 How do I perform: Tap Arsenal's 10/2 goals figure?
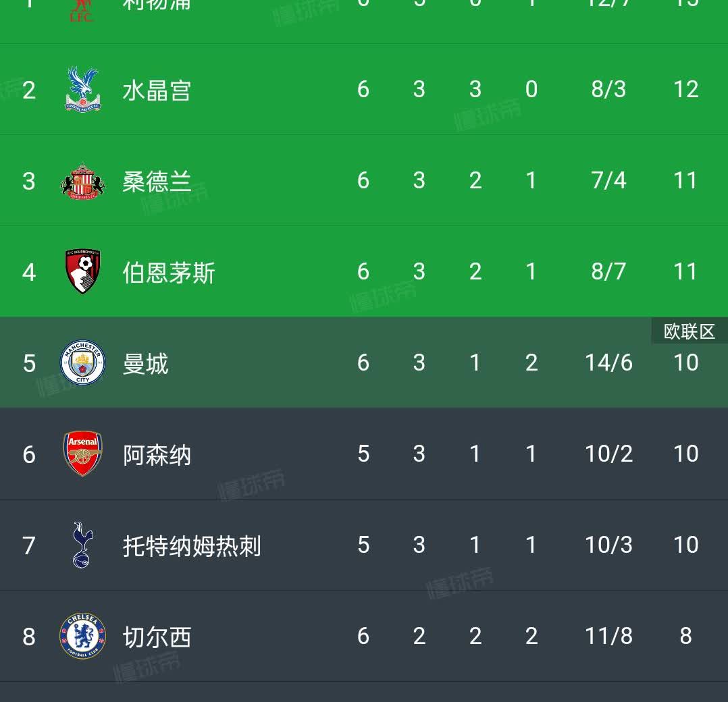(608, 454)
